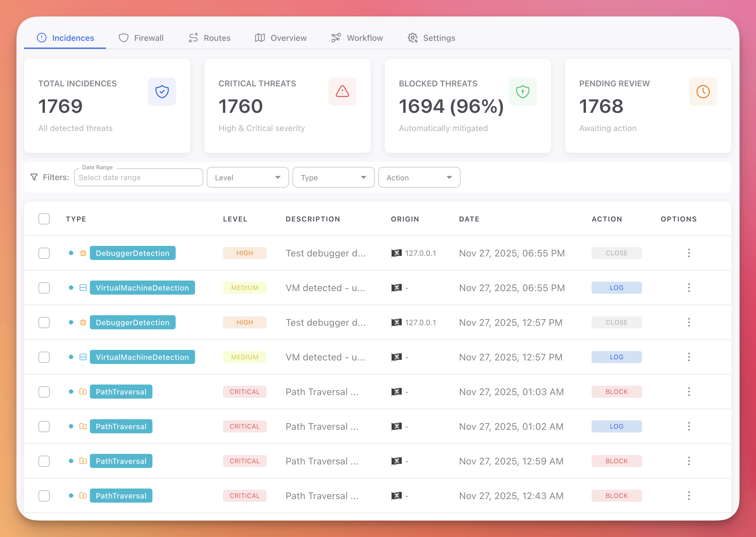
Task: Expand the Action filter dropdown
Action: click(419, 177)
